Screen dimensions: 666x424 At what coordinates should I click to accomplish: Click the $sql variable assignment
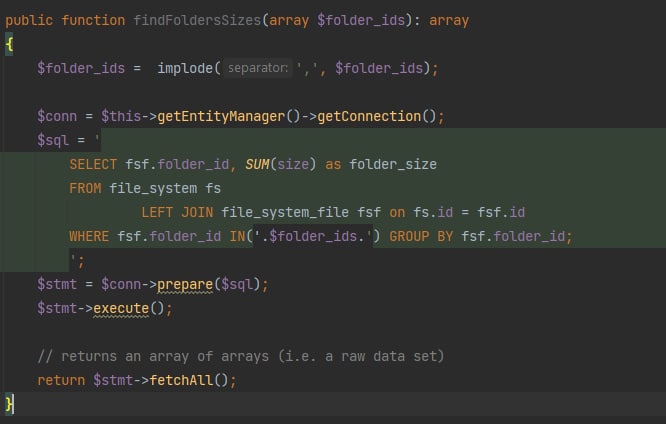coord(53,140)
